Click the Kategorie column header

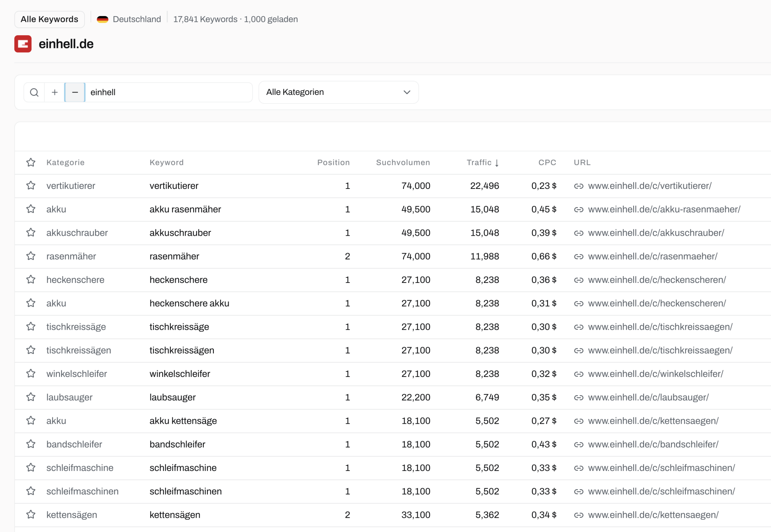pyautogui.click(x=65, y=162)
